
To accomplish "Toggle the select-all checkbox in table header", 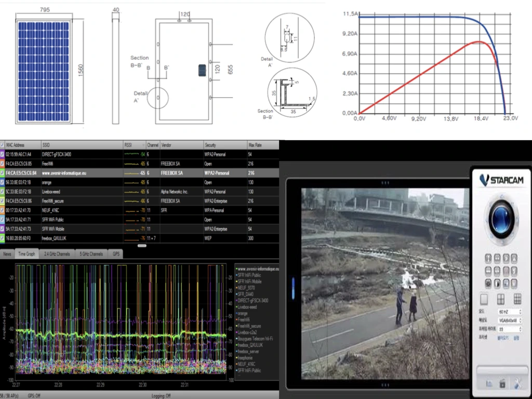I will coord(2,145).
